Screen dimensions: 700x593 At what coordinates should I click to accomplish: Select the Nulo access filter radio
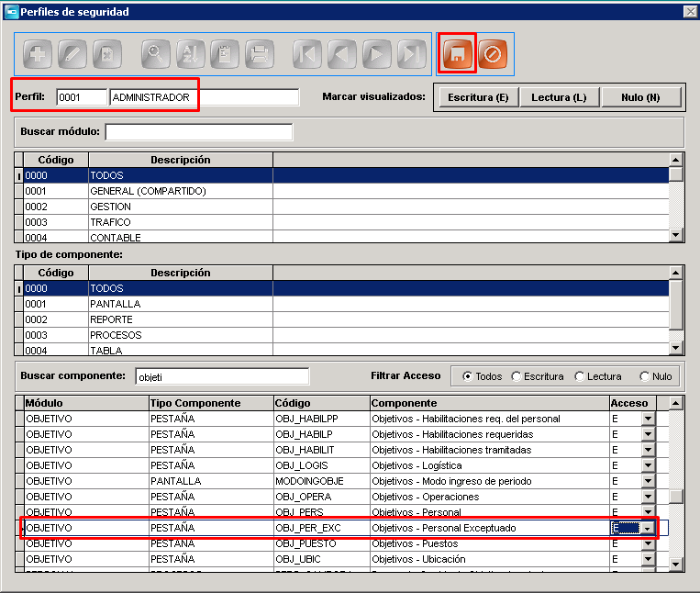pyautogui.click(x=644, y=376)
